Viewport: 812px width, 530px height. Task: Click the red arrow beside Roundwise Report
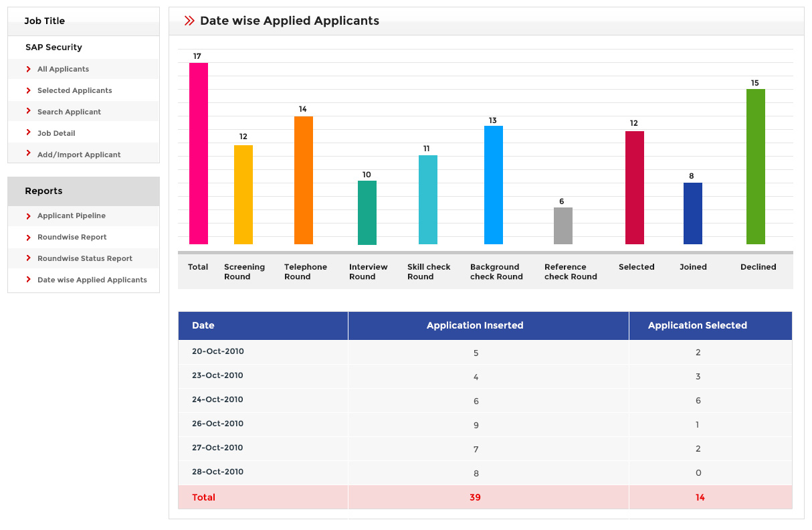tap(29, 238)
